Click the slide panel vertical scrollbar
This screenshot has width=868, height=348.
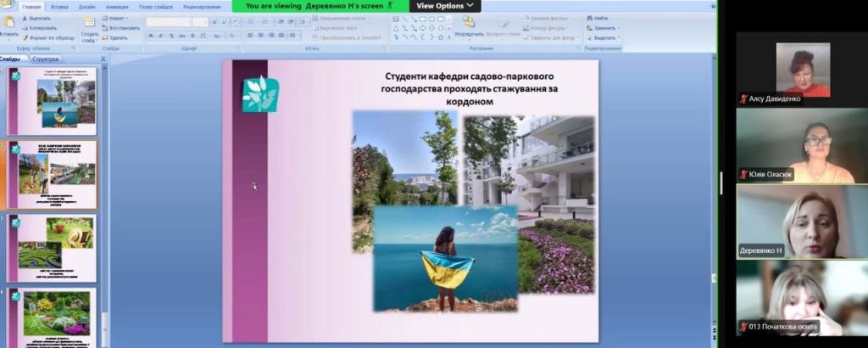pos(104,195)
